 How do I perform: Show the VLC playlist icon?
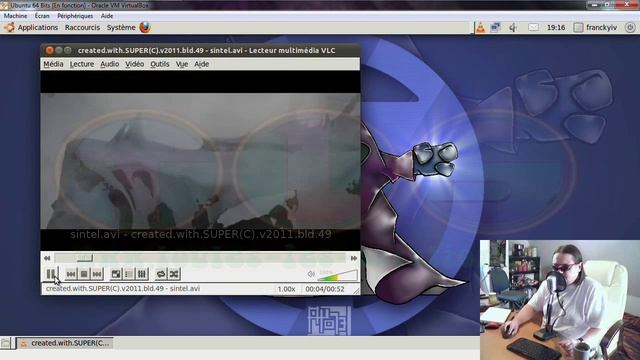[129, 274]
